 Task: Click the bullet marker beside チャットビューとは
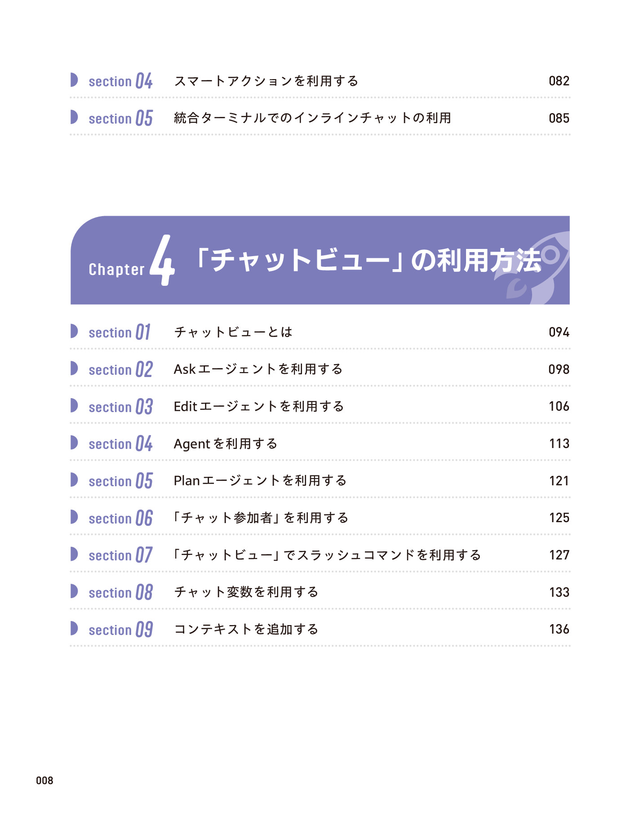tap(74, 331)
